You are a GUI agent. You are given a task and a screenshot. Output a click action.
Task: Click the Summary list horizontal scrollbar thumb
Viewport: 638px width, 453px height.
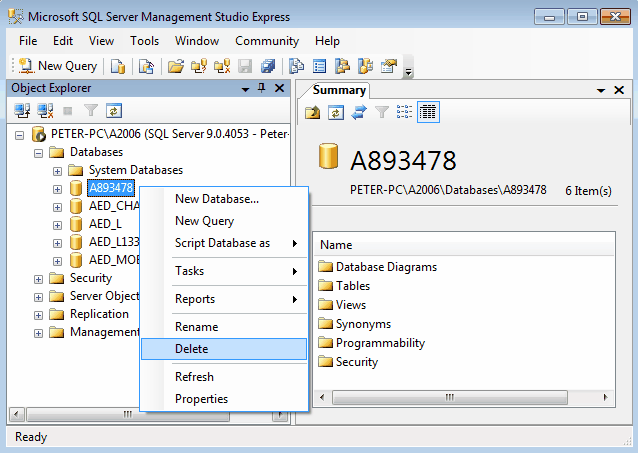(x=450, y=397)
